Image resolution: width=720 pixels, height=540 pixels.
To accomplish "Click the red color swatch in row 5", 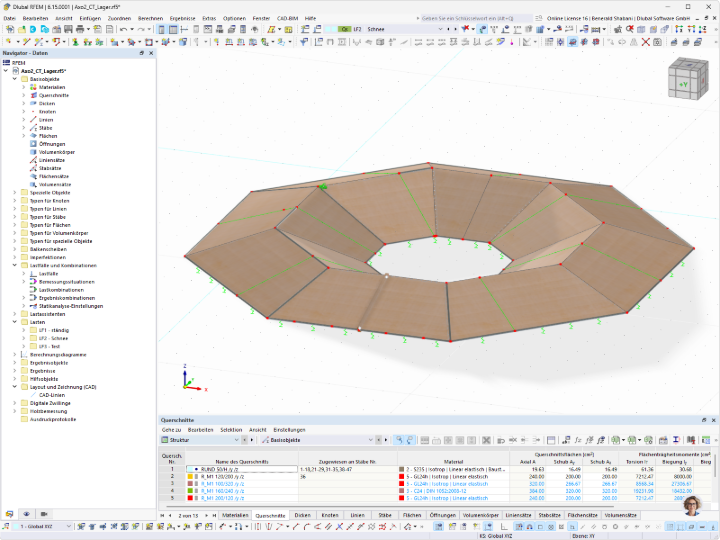I will (190, 498).
